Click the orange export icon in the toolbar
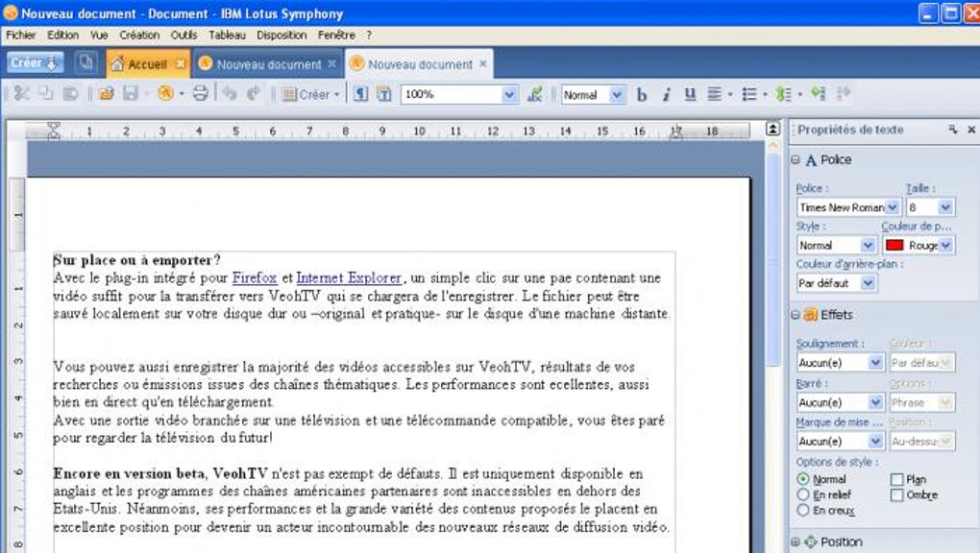Image resolution: width=980 pixels, height=553 pixels. click(165, 94)
